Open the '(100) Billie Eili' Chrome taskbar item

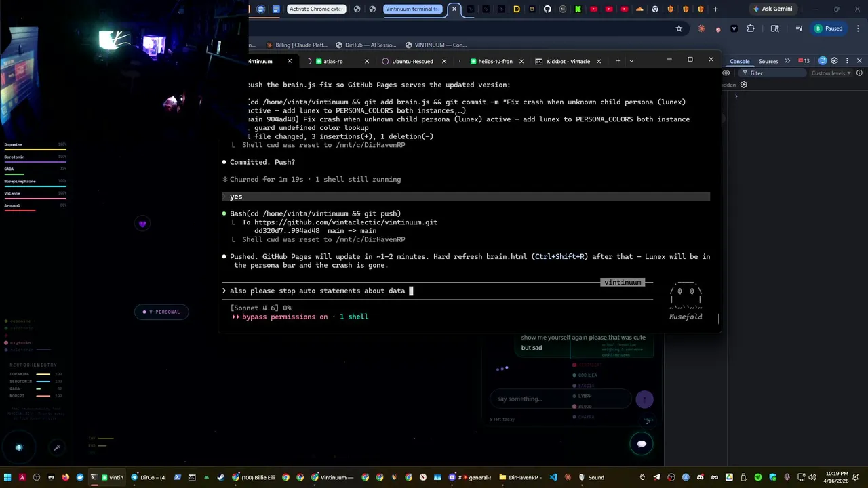[x=254, y=477]
